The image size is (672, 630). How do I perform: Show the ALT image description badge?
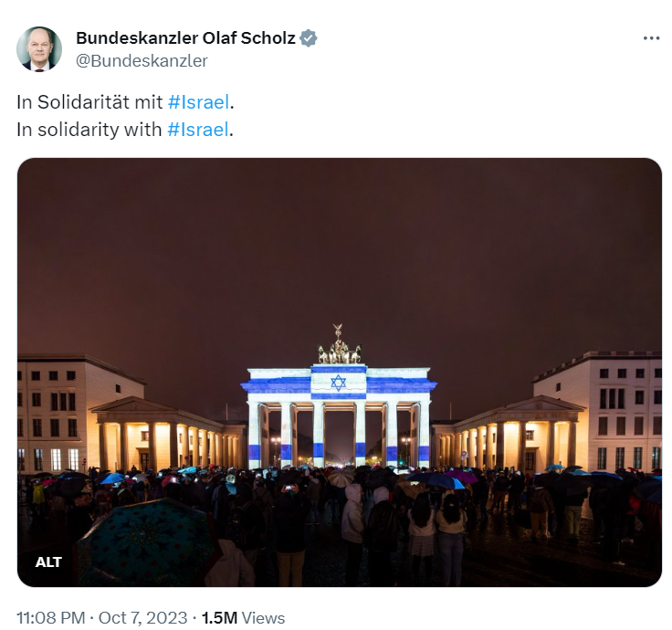coord(48,562)
